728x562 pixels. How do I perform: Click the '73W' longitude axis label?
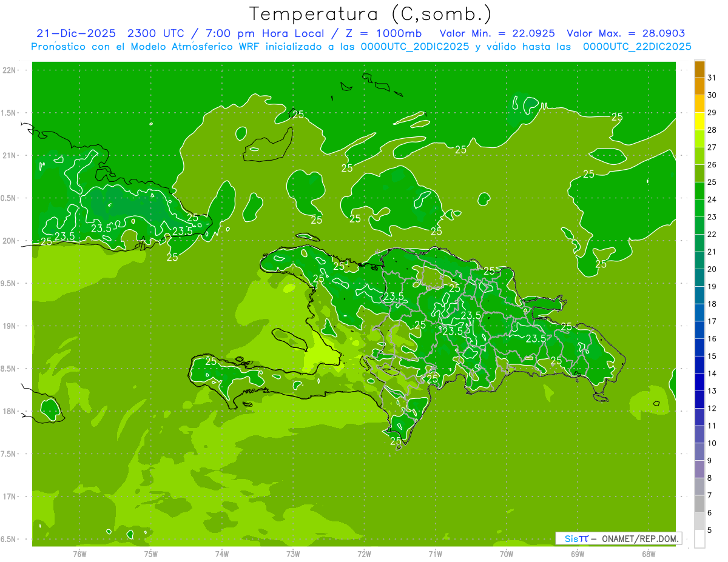[293, 554]
